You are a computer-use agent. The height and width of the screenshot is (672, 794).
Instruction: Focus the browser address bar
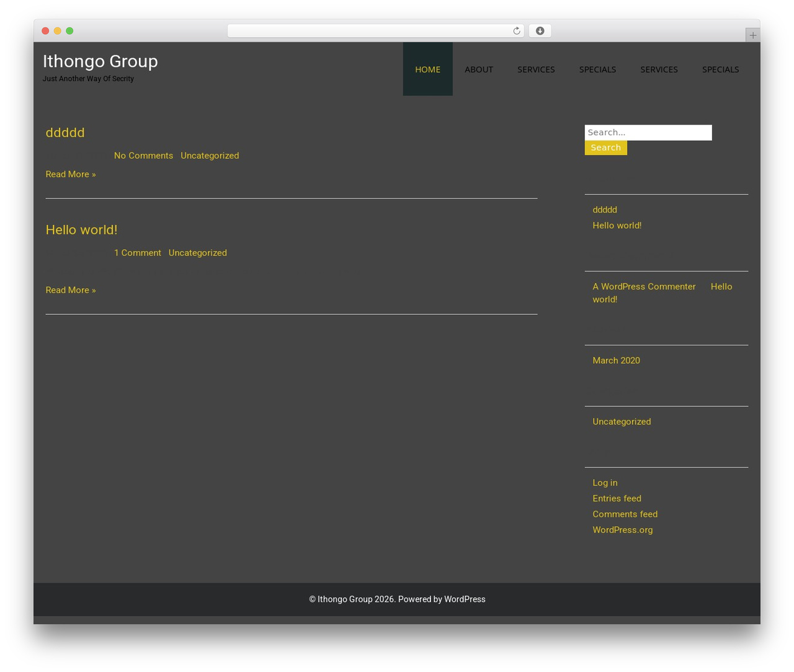(375, 31)
